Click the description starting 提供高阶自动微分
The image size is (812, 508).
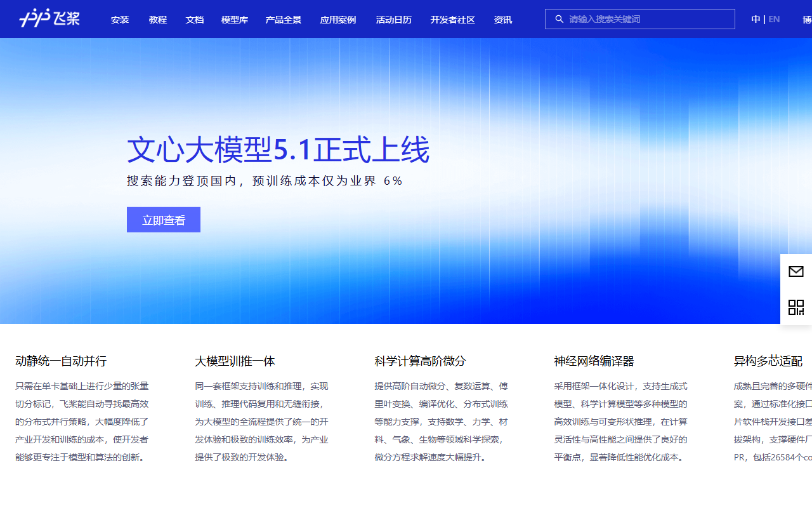[442, 422]
